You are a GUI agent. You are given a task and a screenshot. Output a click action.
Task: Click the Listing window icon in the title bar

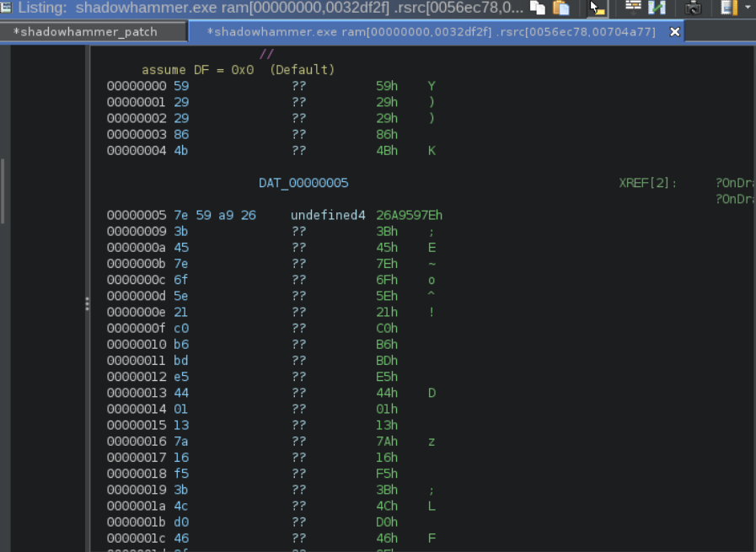tap(6, 7)
